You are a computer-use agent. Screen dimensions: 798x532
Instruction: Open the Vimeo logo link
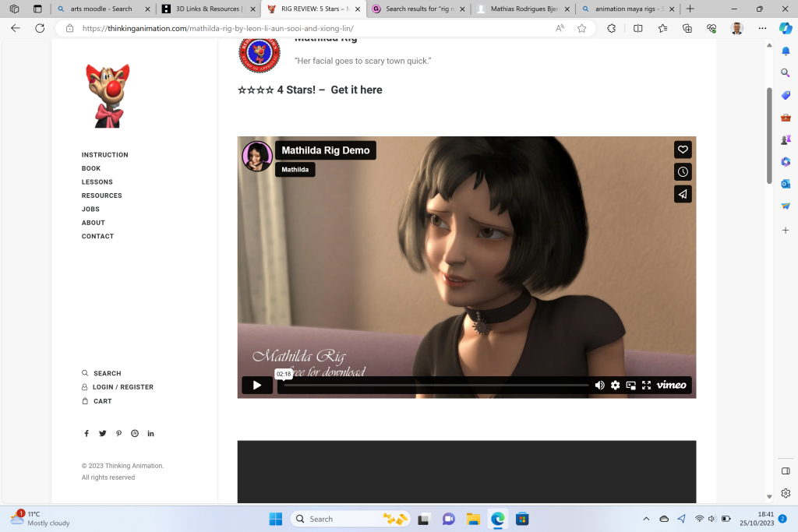pos(671,385)
